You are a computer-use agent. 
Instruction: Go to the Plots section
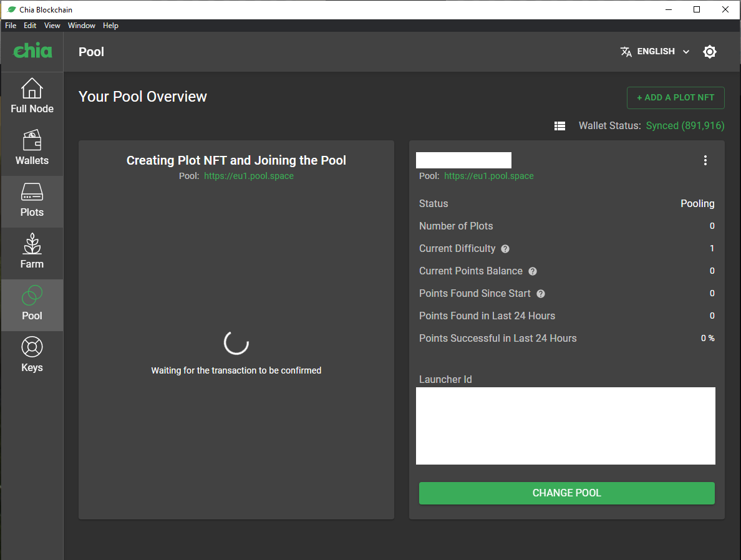pos(32,201)
